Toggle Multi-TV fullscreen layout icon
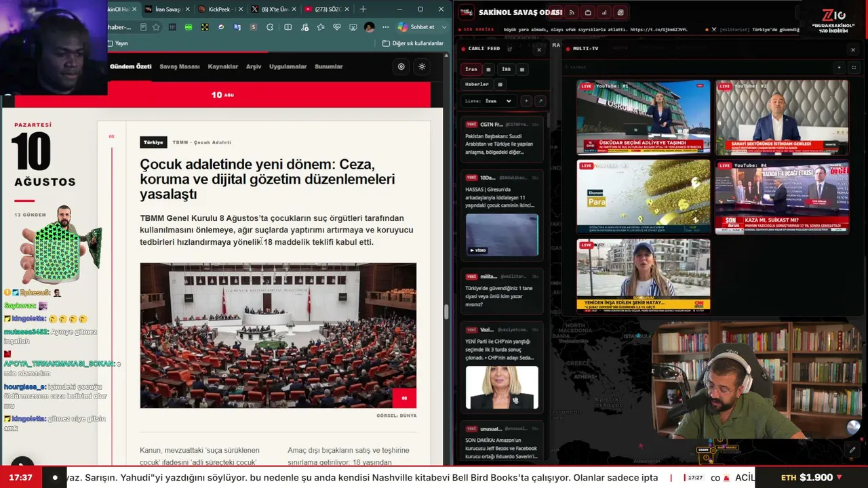Viewport: 868px width, 488px height. tap(854, 67)
